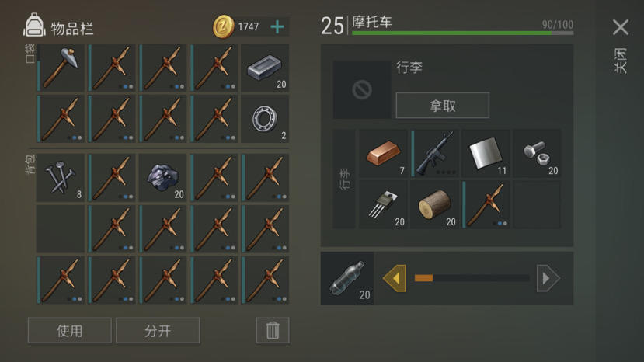644x362 pixels.
Task: Select the nails stack of 8
Action: click(61, 178)
